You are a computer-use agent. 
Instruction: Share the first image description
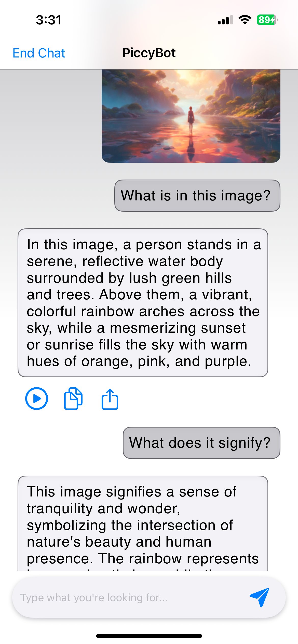(110, 399)
